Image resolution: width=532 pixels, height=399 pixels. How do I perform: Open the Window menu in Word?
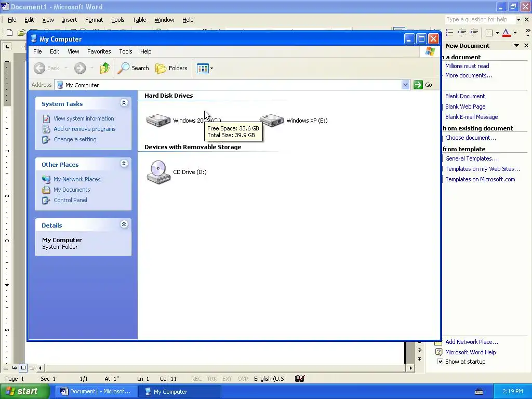click(164, 20)
